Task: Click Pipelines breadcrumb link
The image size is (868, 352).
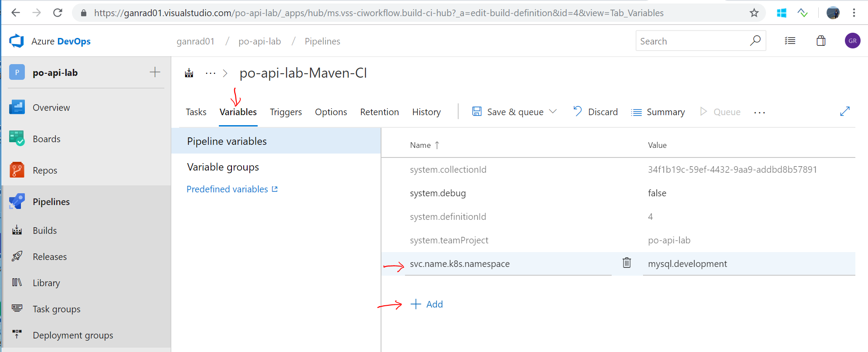Action: (322, 41)
